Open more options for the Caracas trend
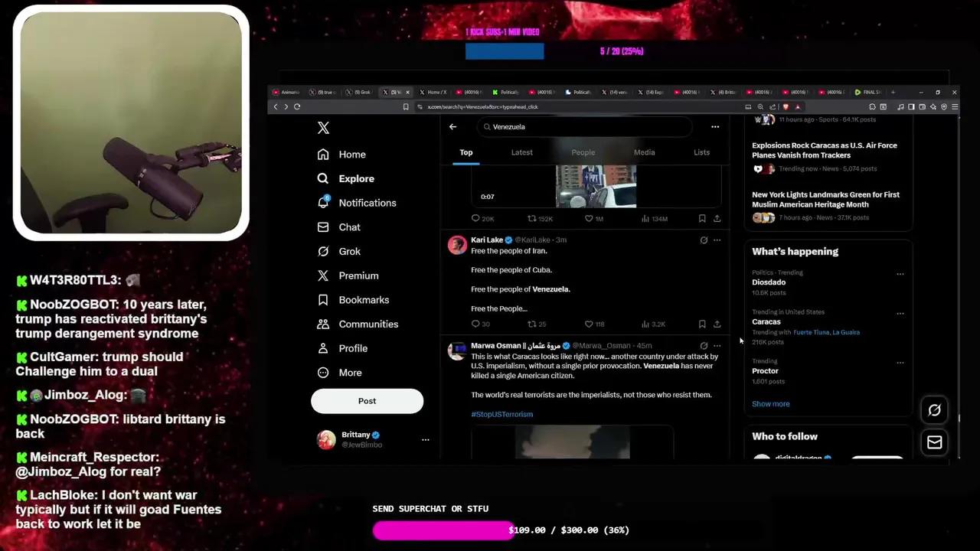Screen dimensions: 980x551 (900, 314)
